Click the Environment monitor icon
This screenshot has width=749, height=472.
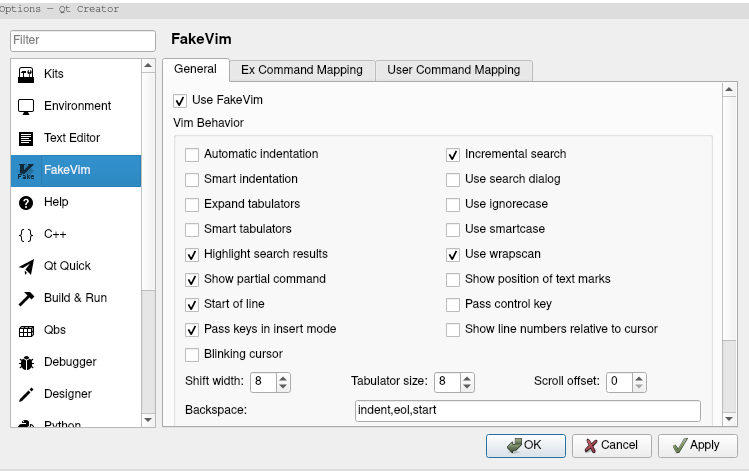click(26, 107)
